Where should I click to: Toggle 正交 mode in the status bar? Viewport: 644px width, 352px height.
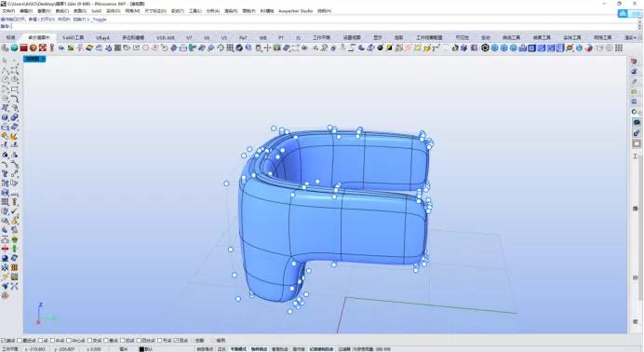221,349
